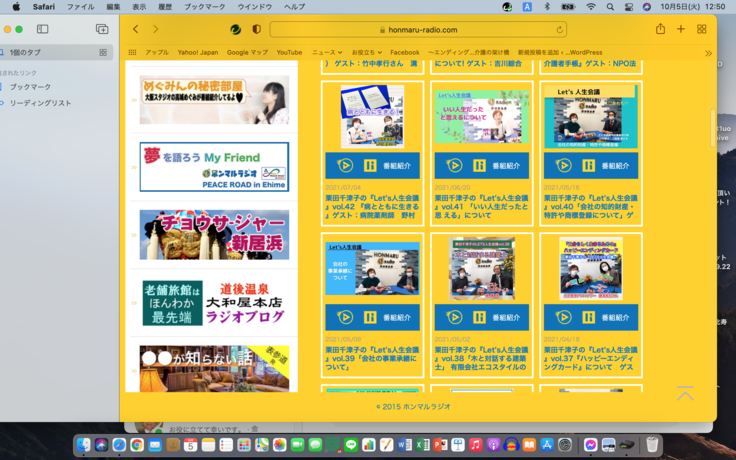Screen dimensions: 736x460
Task: Open the YouTube bookmark link
Action: pyautogui.click(x=289, y=52)
